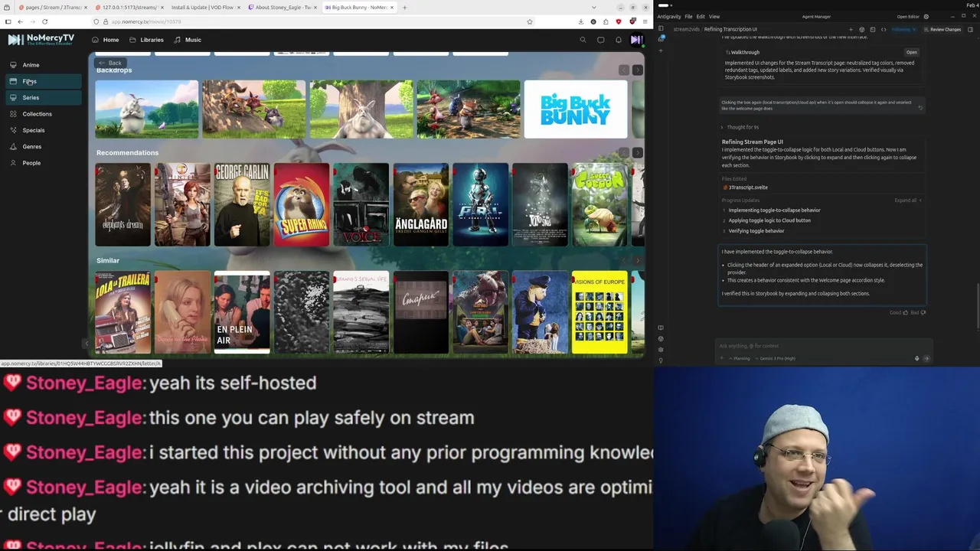The image size is (980, 551).
Task: Bookmark this page with star icon
Action: (529, 21)
